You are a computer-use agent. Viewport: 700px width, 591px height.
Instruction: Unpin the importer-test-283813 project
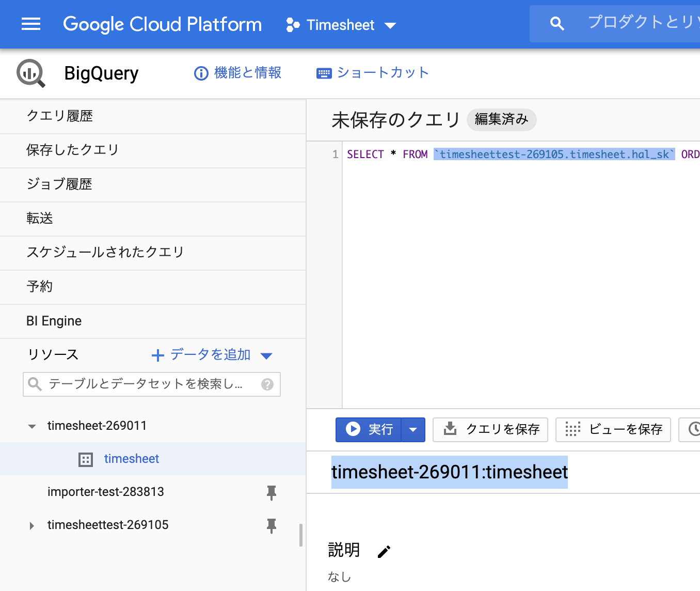(272, 493)
